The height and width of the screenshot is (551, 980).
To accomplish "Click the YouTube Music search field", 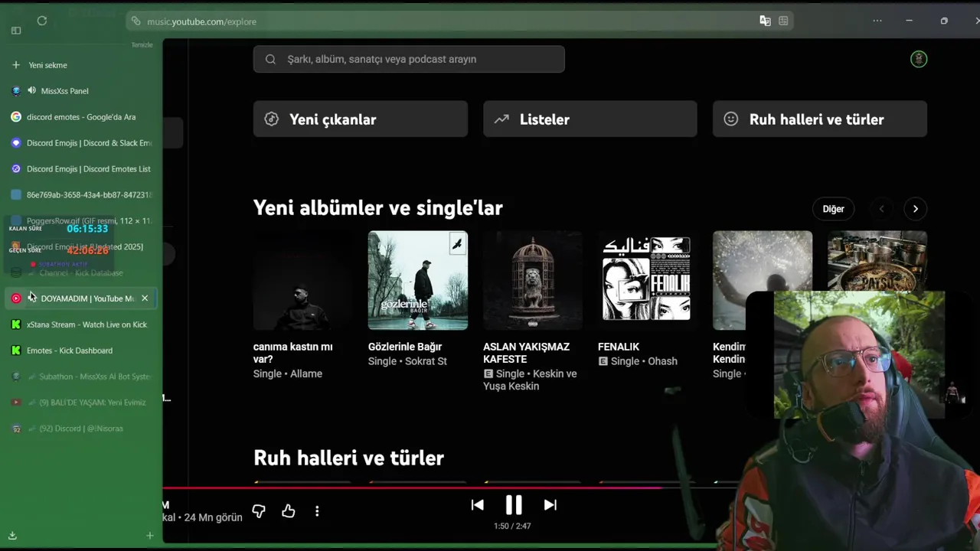I will 409,59.
